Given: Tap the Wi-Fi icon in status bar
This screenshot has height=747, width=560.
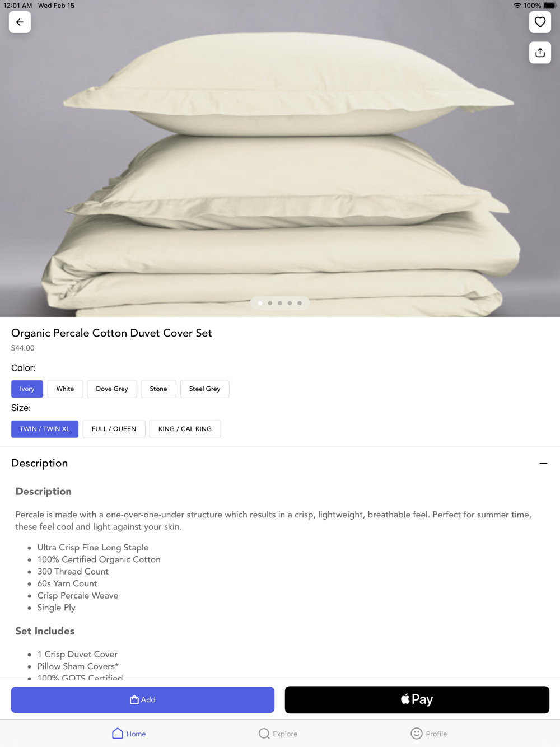Looking at the screenshot, I should click(x=517, y=6).
